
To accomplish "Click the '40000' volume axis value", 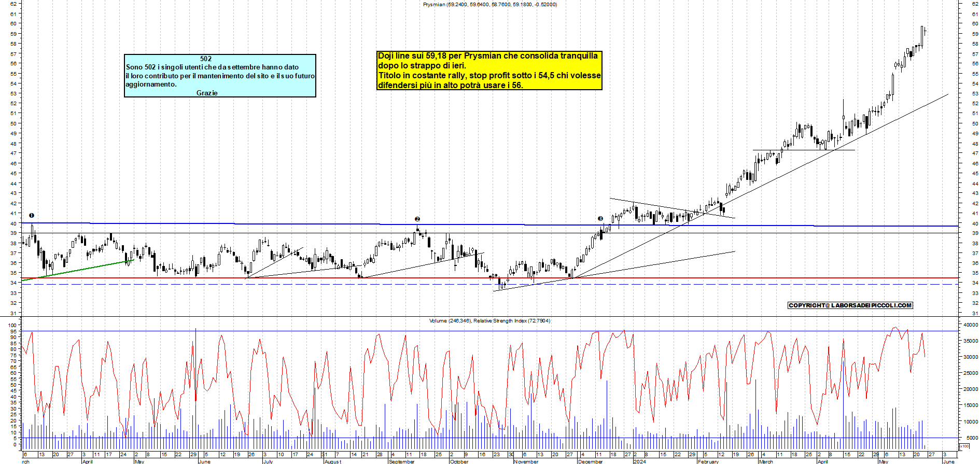I will pyautogui.click(x=970, y=325).
